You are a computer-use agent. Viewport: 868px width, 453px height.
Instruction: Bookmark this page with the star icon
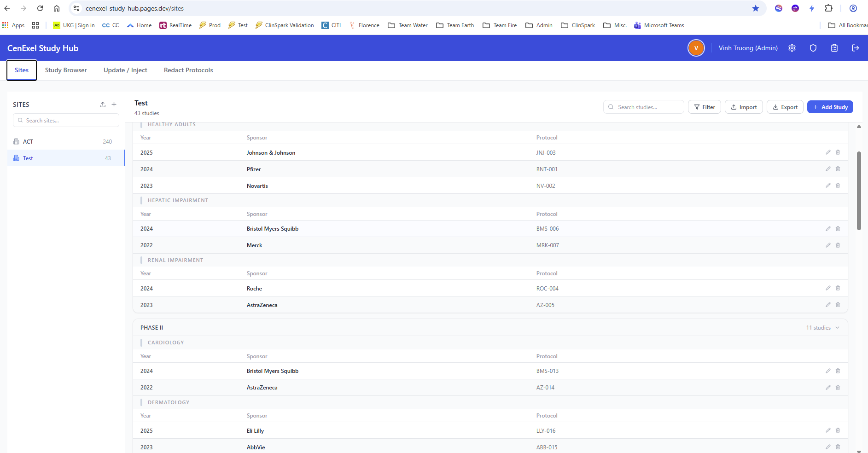(x=756, y=8)
